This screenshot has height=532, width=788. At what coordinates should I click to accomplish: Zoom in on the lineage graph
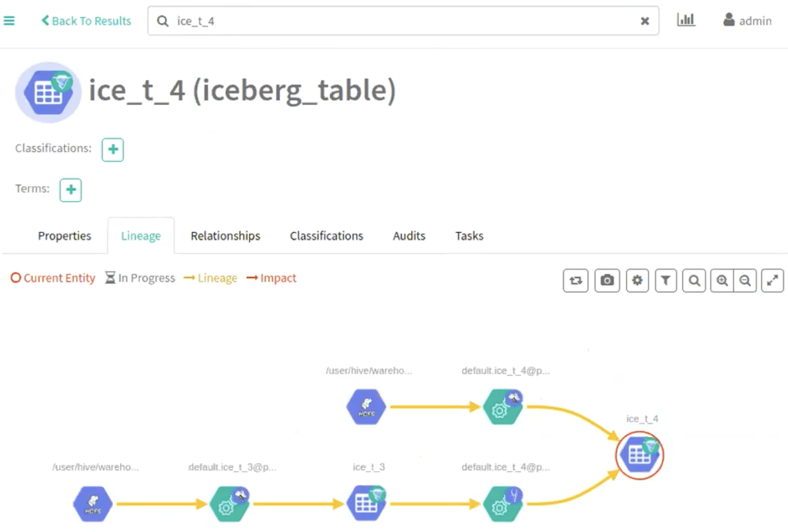[722, 281]
